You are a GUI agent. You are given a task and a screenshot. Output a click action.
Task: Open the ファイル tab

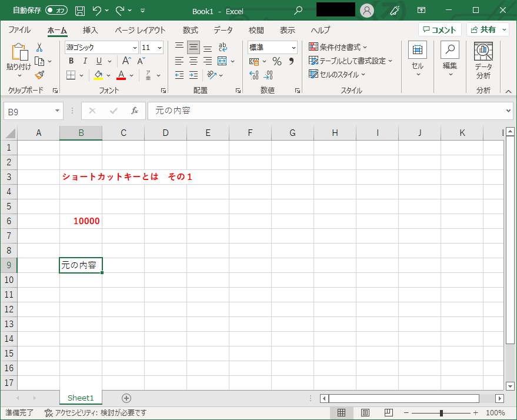(x=19, y=30)
